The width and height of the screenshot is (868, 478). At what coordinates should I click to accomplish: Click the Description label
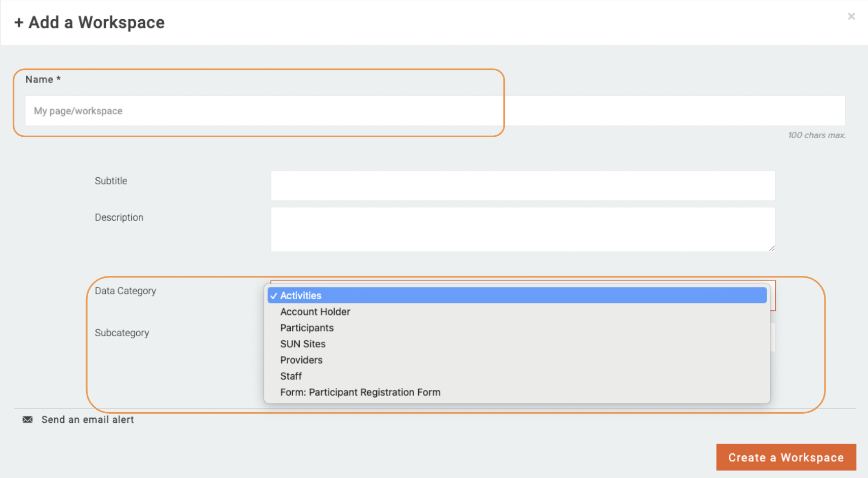[119, 217]
